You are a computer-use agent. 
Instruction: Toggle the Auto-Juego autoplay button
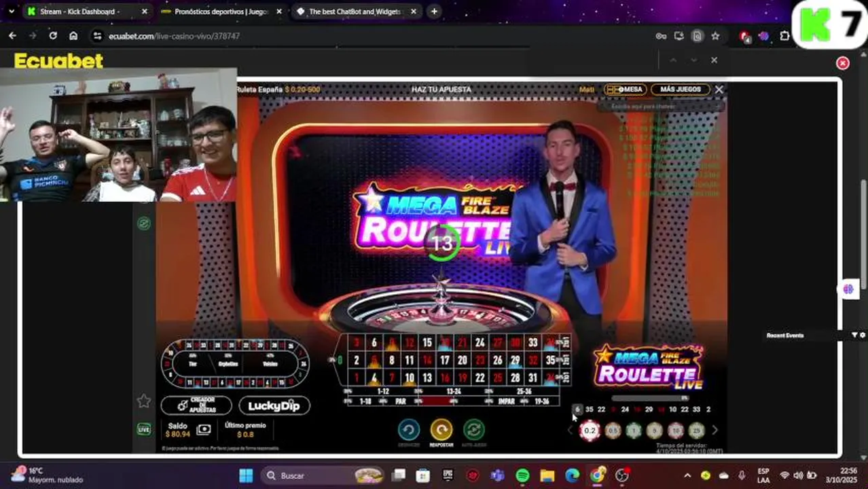click(474, 430)
